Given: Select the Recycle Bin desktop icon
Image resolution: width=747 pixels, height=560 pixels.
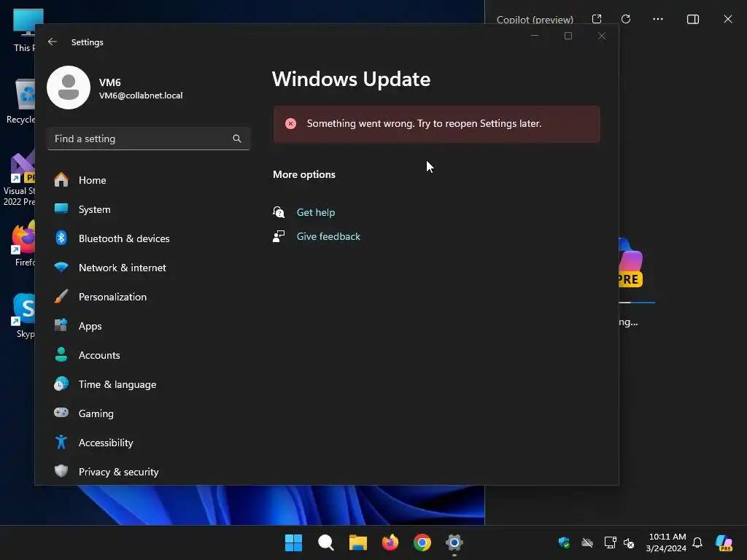Looking at the screenshot, I should point(21,101).
